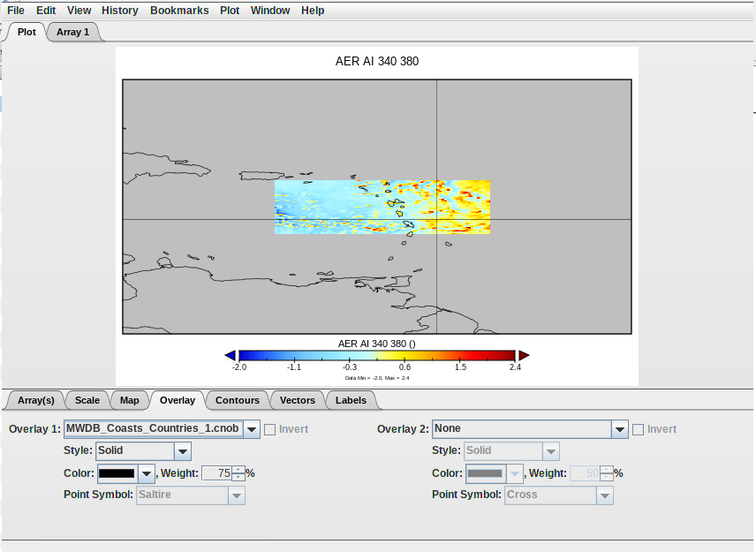Click the Data Min Max text
This screenshot has height=552, width=756.
point(377,378)
